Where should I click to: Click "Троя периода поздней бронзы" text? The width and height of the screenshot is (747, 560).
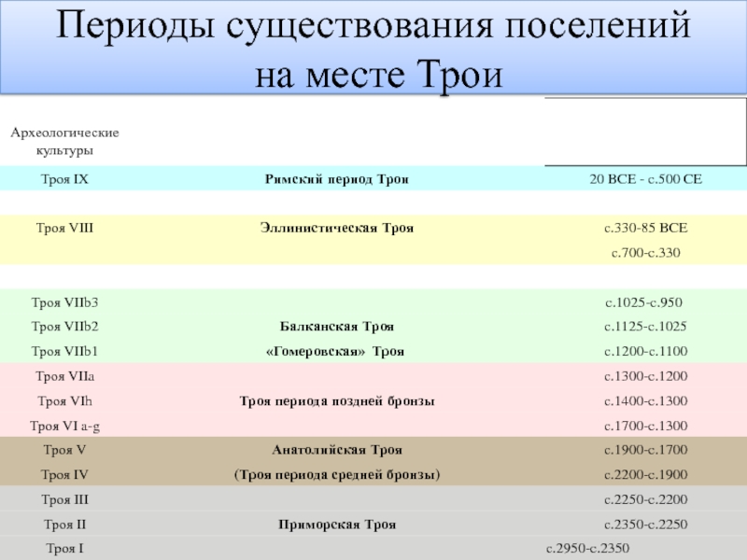point(337,400)
